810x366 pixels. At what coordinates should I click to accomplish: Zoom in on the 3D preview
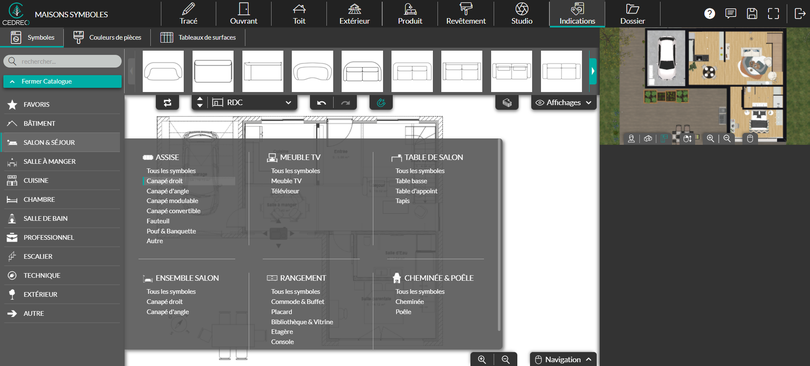[710, 138]
